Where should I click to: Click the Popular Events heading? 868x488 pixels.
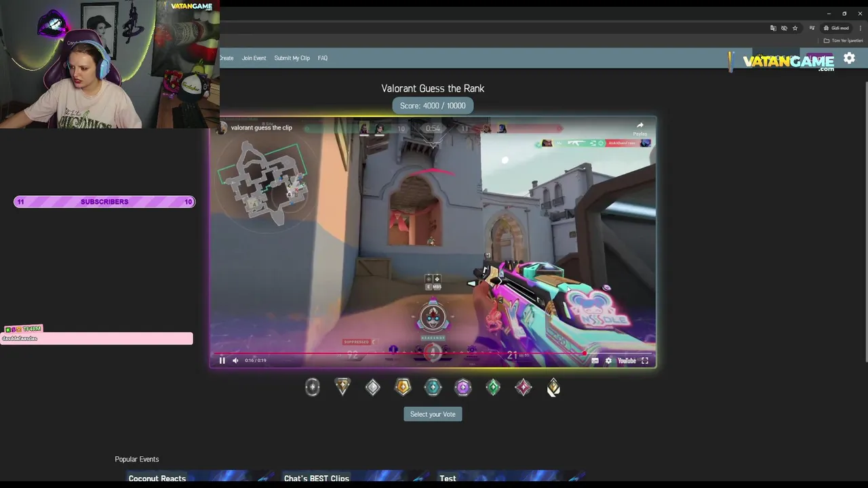coord(137,459)
